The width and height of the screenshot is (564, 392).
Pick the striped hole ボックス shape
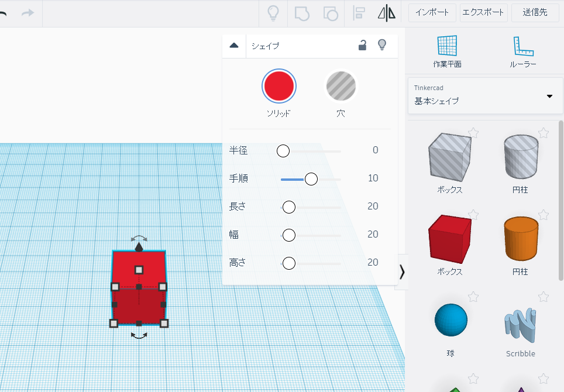(449, 157)
